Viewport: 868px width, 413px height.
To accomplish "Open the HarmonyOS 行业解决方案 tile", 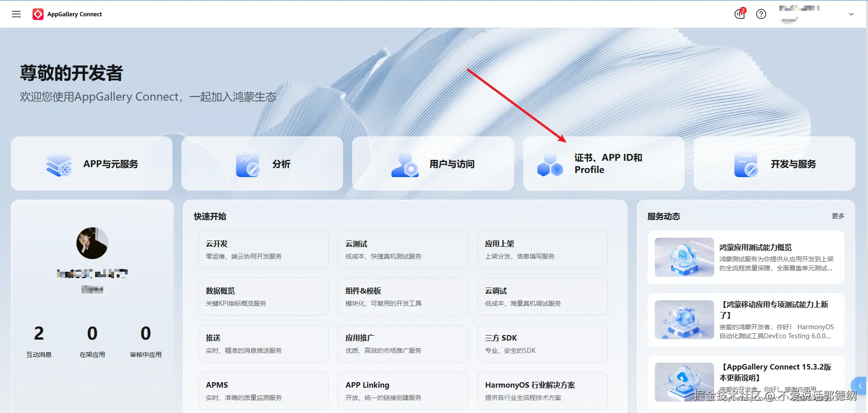I will (543, 391).
